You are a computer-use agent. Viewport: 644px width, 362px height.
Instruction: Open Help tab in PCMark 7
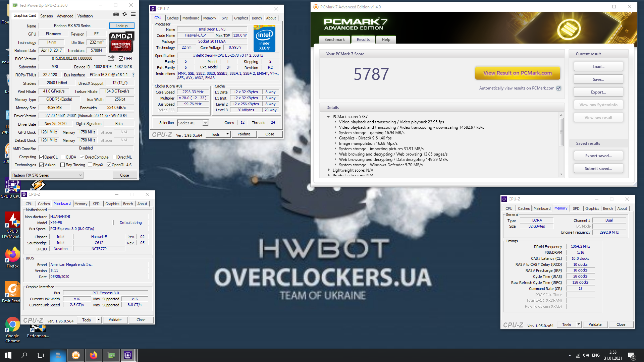(x=386, y=40)
